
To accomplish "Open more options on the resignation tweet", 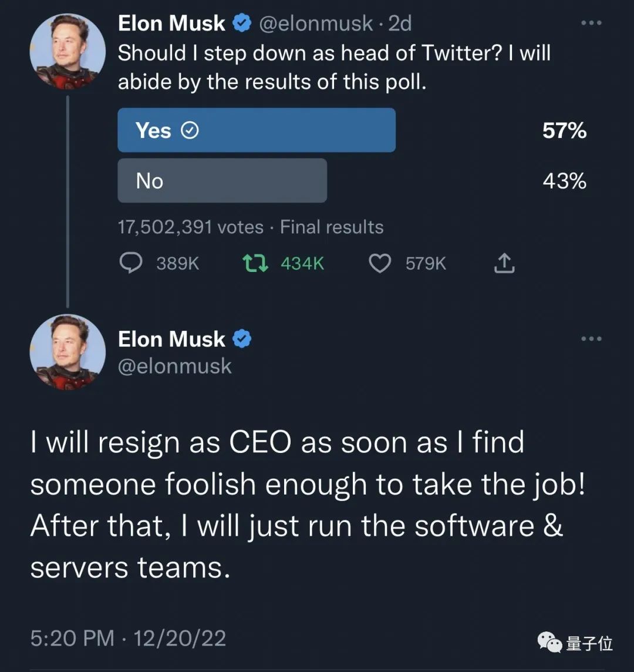I will (x=591, y=338).
